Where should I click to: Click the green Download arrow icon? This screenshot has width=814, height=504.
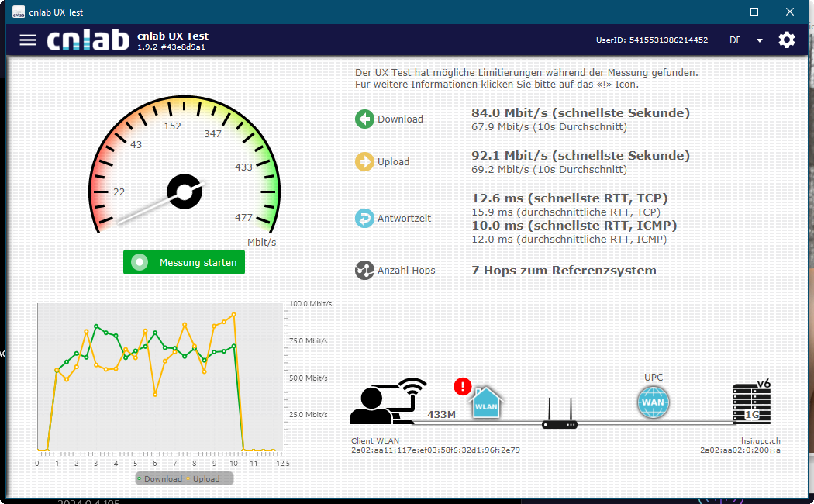(364, 119)
